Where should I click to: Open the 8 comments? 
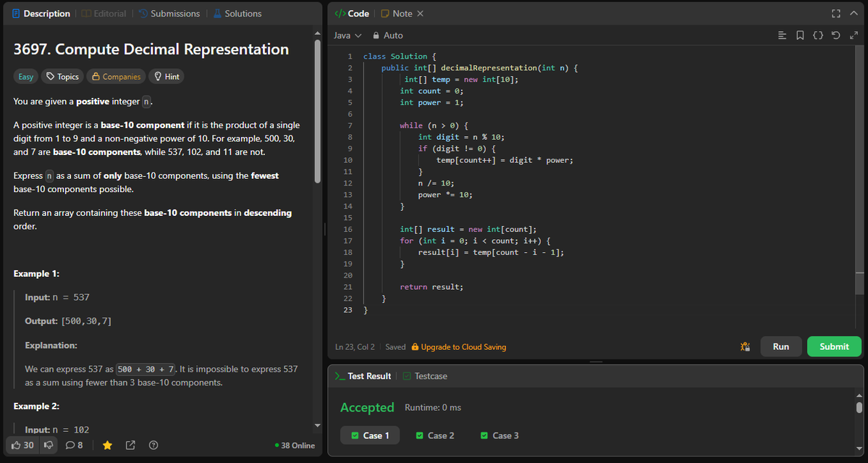(x=74, y=446)
